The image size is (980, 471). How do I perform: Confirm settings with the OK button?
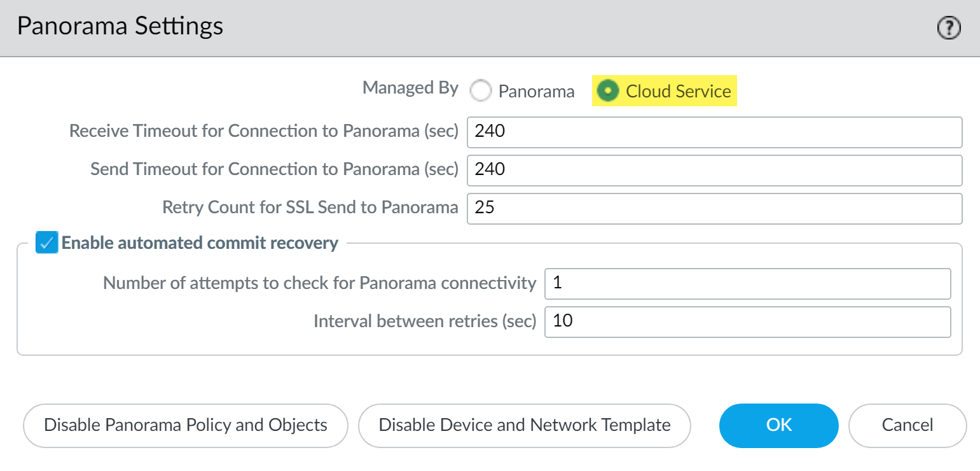point(778,425)
